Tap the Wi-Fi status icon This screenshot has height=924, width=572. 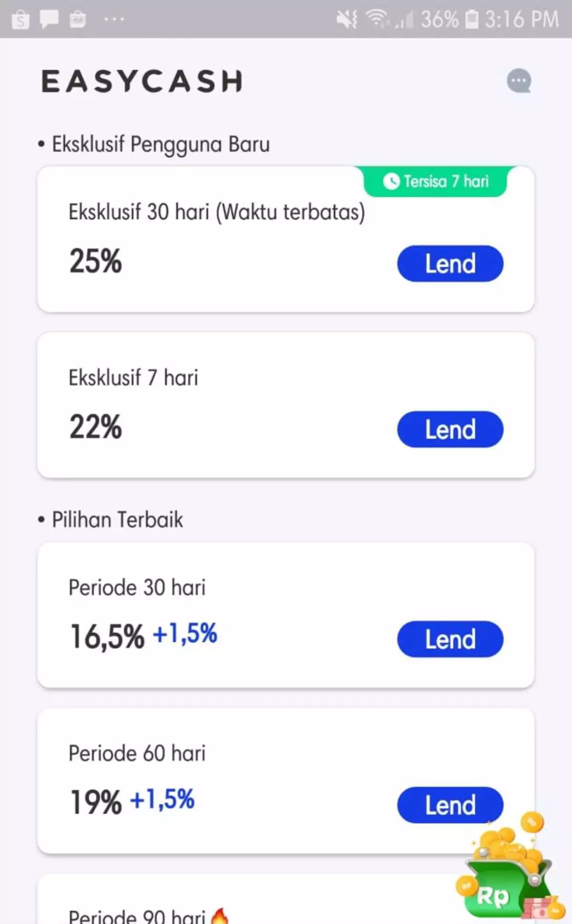(x=377, y=19)
